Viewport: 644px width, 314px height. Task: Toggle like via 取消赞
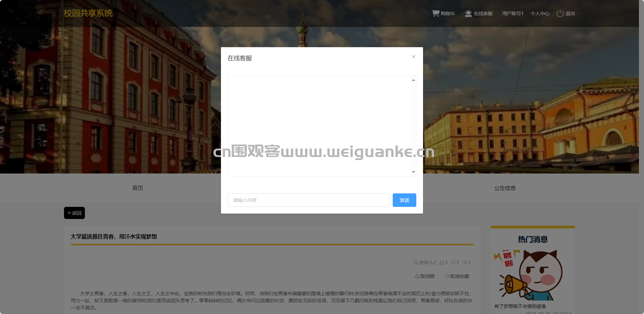coord(427,276)
